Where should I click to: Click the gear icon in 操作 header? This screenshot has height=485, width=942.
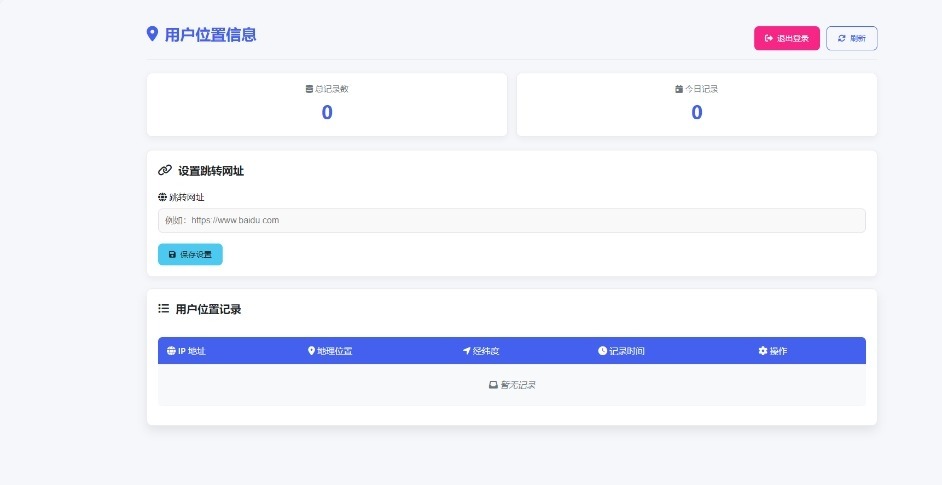763,351
